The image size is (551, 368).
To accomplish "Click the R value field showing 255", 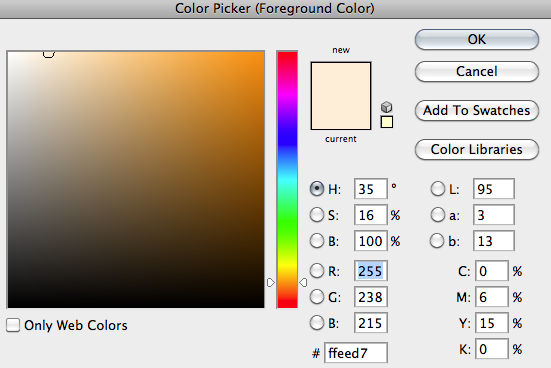I will pos(371,271).
